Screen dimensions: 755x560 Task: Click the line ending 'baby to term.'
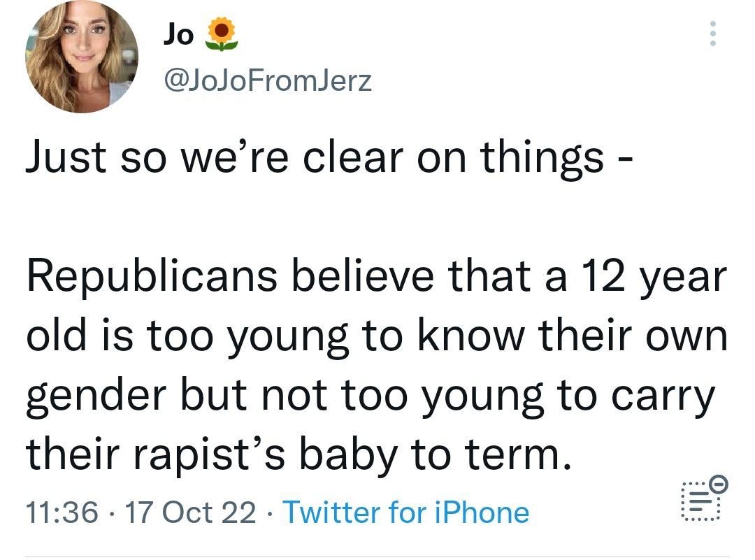click(294, 456)
